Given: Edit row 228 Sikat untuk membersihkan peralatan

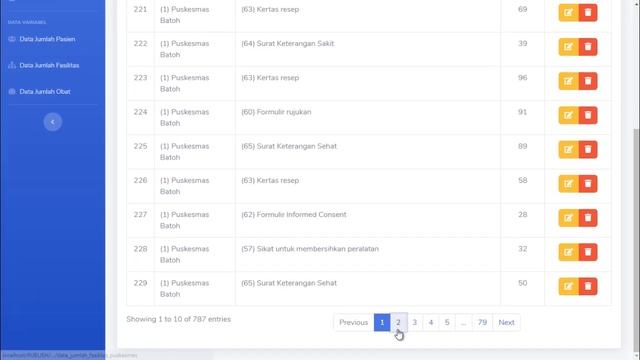Looking at the screenshot, I should pos(568,252).
